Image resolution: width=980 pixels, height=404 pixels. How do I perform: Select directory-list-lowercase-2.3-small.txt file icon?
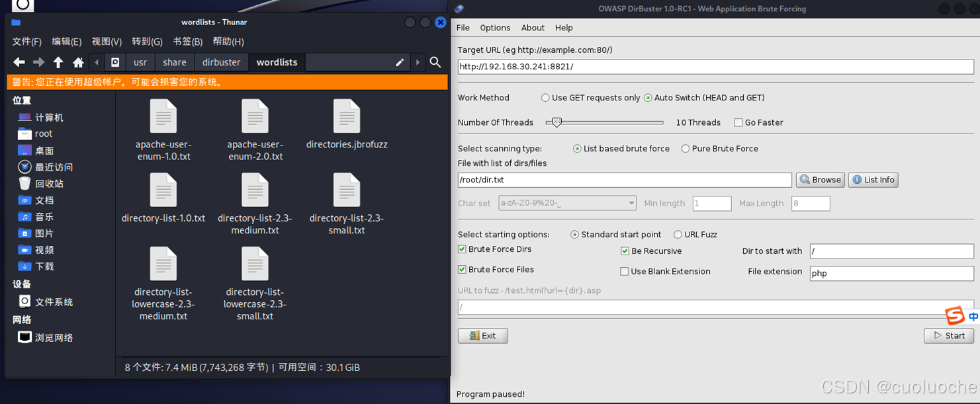click(x=255, y=263)
